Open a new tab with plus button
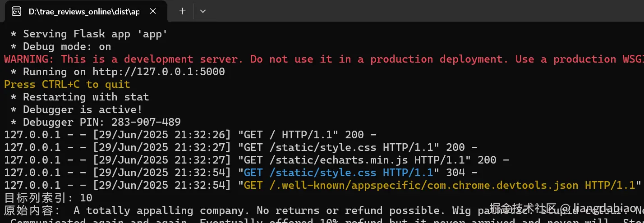Screen dimensions: 644x223 (x=182, y=11)
